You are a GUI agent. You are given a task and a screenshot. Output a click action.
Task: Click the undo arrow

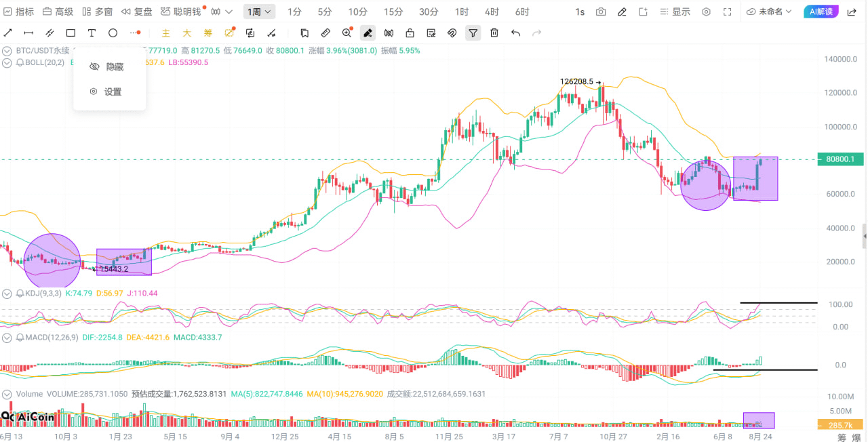(515, 33)
